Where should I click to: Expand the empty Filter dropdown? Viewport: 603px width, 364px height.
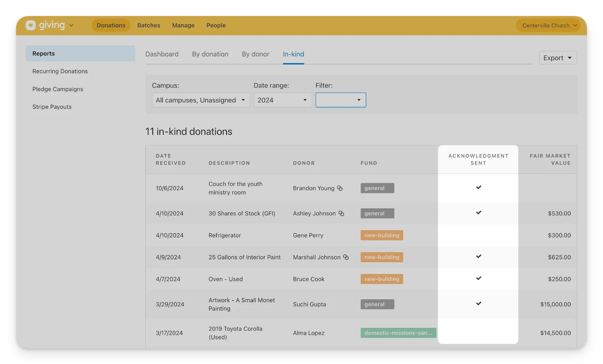coord(341,100)
